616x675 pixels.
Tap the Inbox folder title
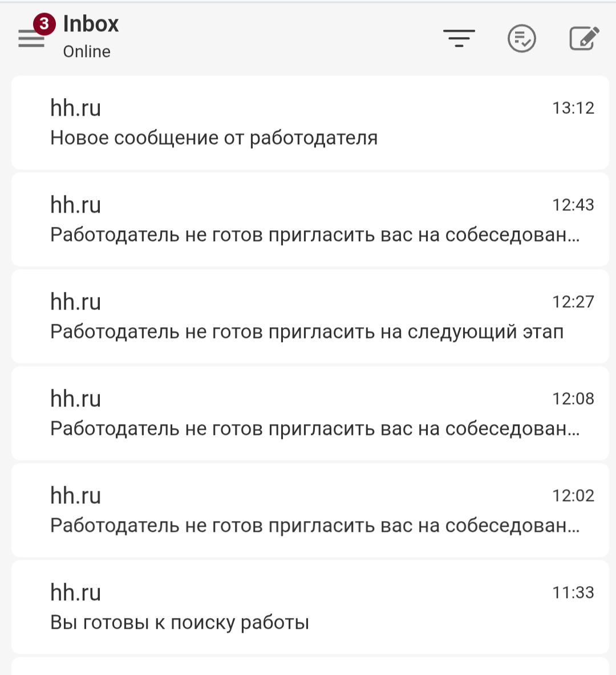pyautogui.click(x=91, y=24)
